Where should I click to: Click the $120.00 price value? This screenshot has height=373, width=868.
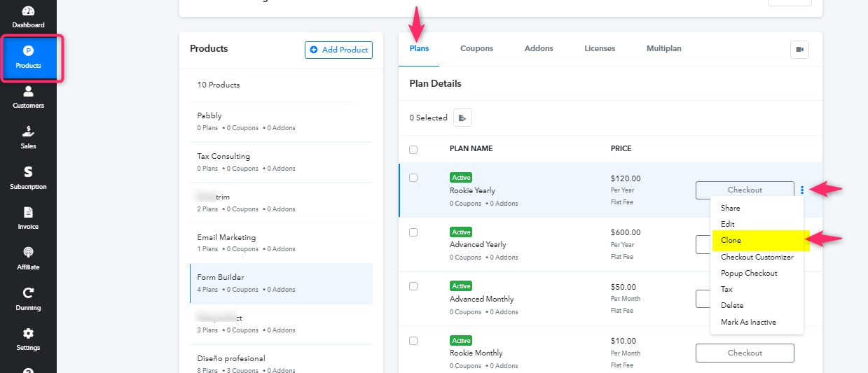tap(626, 178)
